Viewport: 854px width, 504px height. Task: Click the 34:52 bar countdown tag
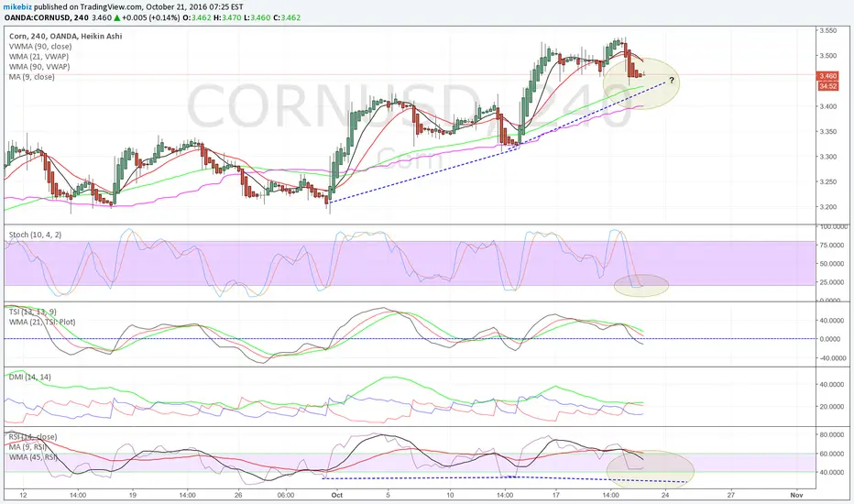point(827,86)
